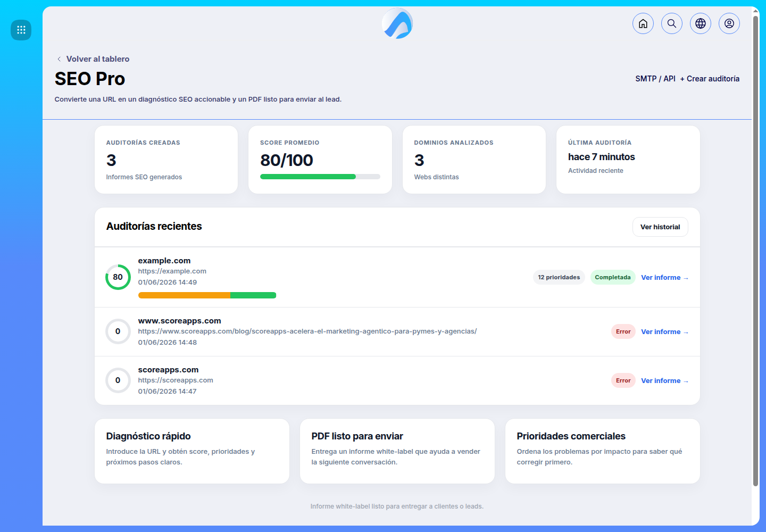Click the 01/06/2026 14:48 timestamp

[x=168, y=343]
